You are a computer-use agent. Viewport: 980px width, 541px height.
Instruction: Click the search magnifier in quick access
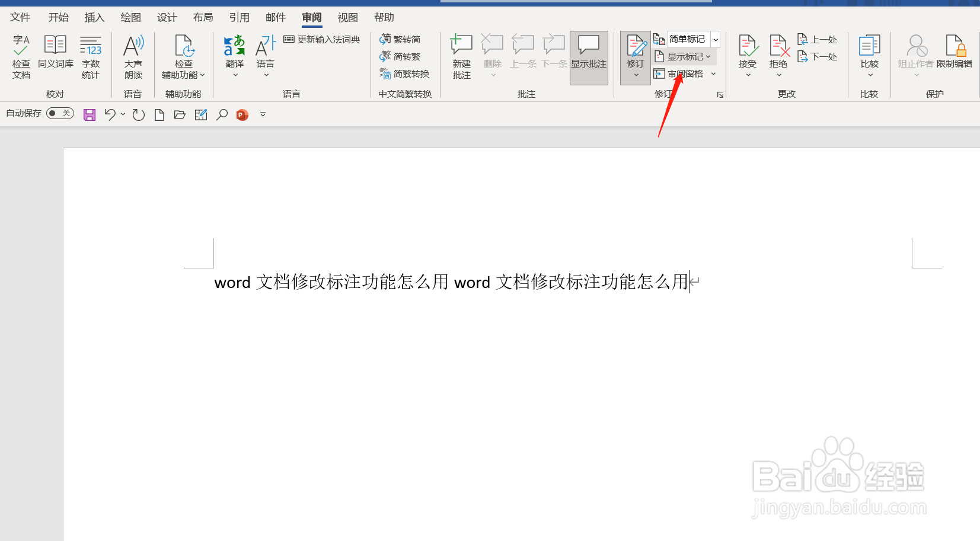[222, 114]
